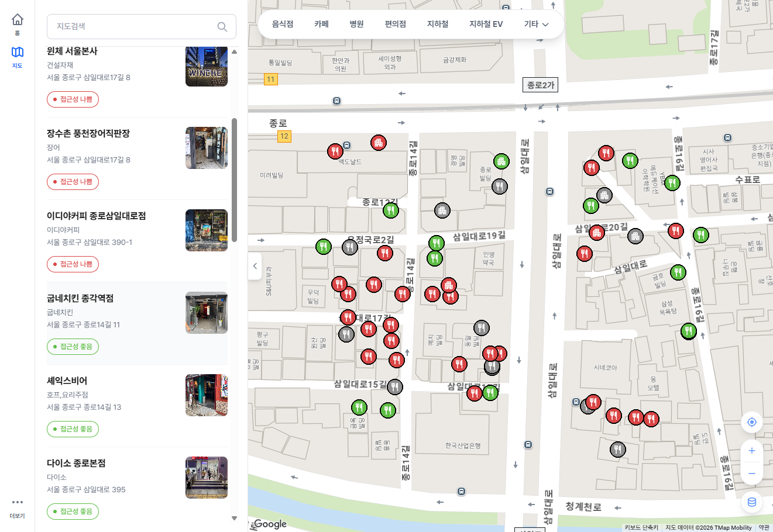This screenshot has height=532, width=773.
Task: Click 시네코아 place label on map
Action: pos(605,368)
